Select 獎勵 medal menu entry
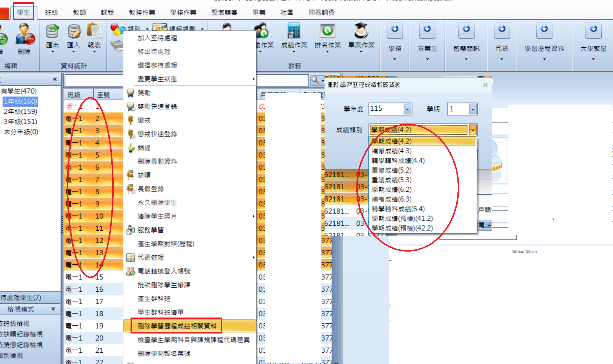Screen dimensions: 613x364 point(190,93)
